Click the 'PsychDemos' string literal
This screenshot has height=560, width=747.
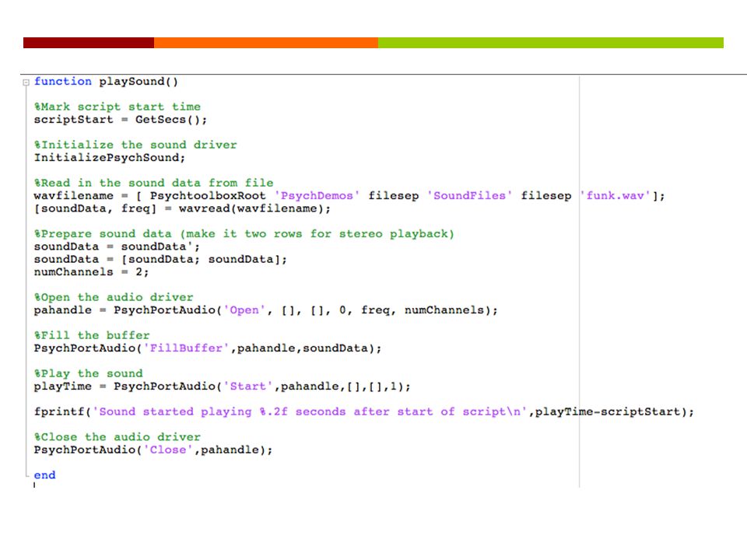[x=317, y=196]
